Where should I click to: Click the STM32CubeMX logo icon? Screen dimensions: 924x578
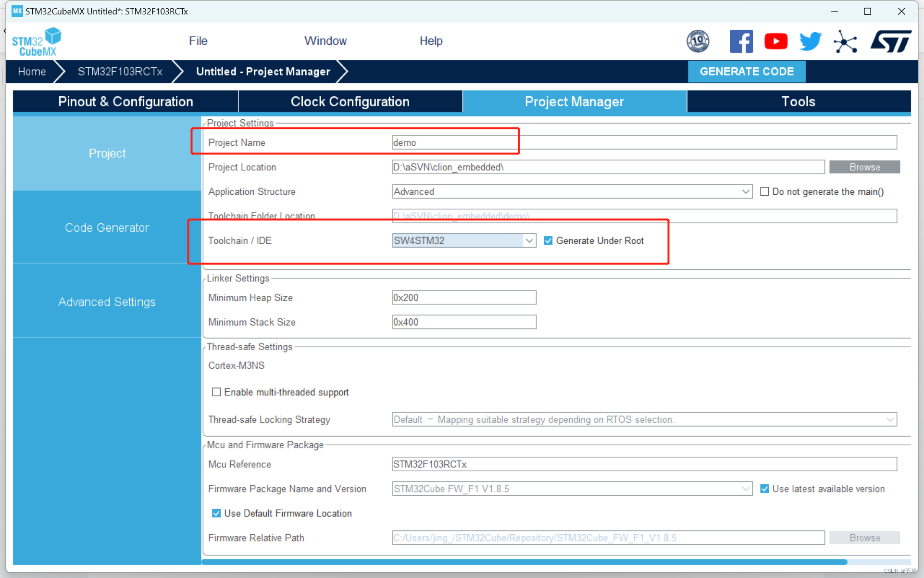coord(37,42)
